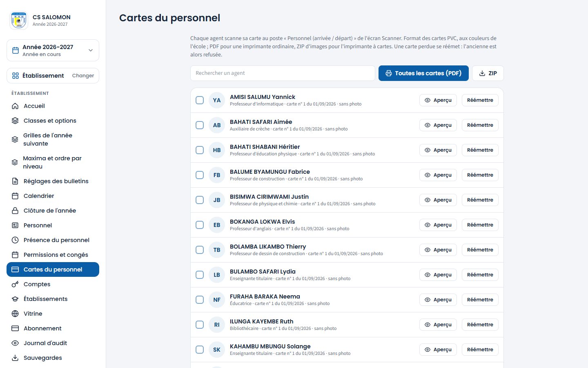Image resolution: width=588 pixels, height=368 pixels.
Task: Click the TB avatar of BOLAMBA LIKAMBO Thierry
Action: [217, 250]
